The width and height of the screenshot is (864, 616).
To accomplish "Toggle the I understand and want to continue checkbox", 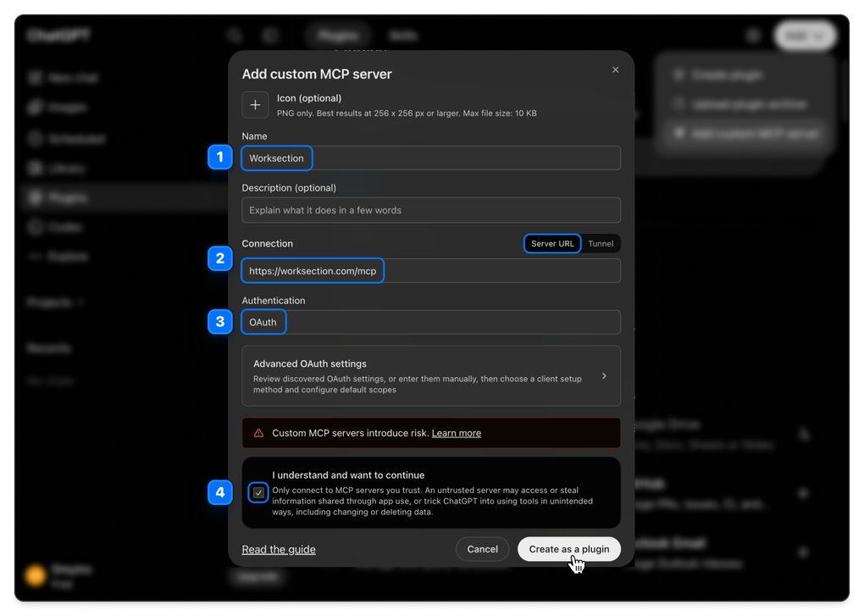I will click(x=258, y=492).
